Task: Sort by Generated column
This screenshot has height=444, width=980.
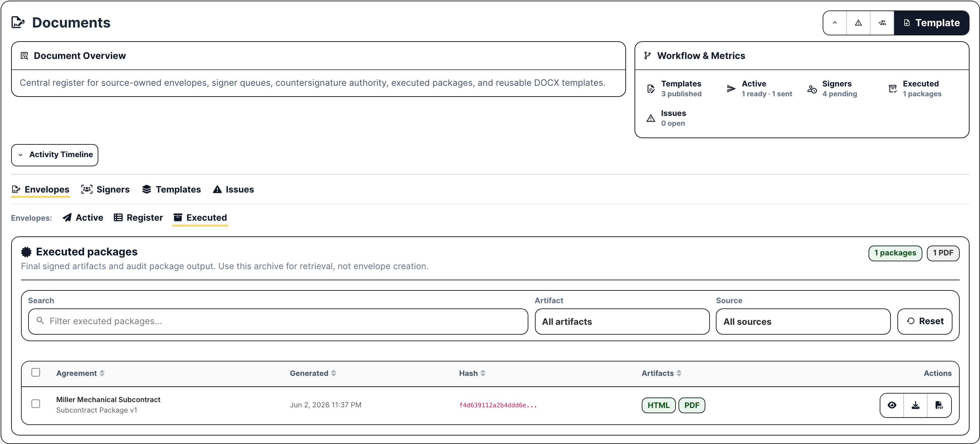Action: click(x=313, y=373)
